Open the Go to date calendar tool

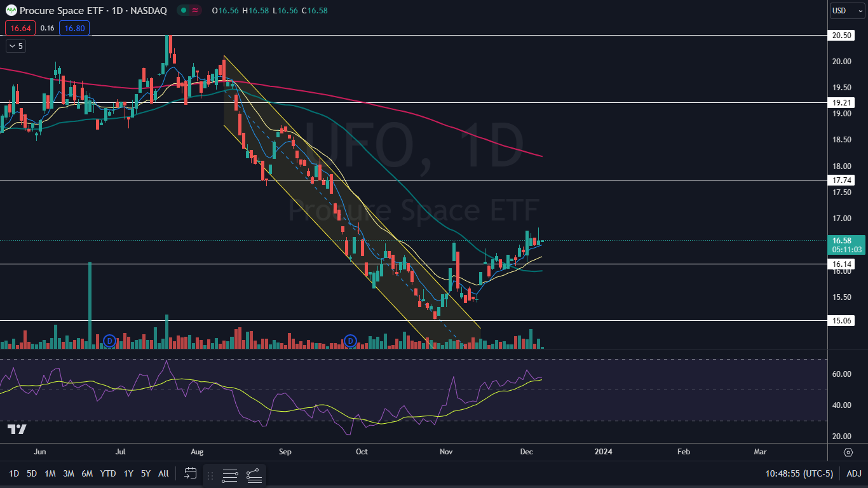point(190,473)
